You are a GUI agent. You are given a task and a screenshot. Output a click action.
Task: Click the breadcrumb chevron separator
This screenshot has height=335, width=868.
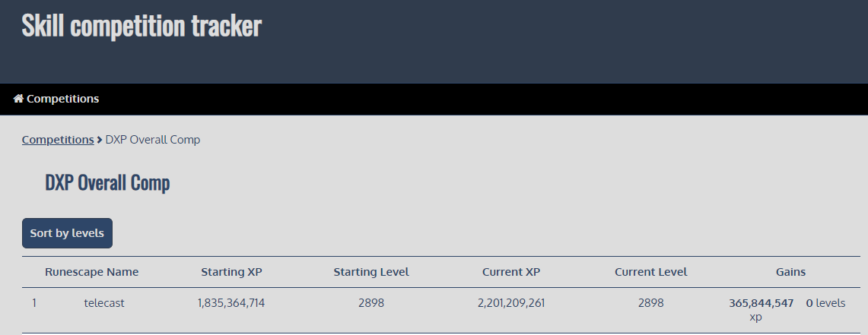pyautogui.click(x=100, y=140)
